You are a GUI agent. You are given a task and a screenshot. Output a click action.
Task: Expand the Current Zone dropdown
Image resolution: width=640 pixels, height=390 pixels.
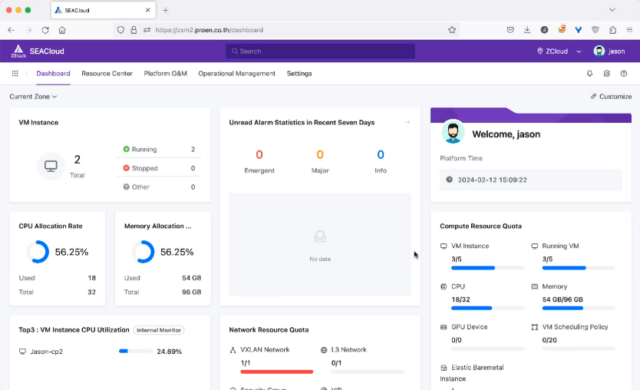[33, 97]
